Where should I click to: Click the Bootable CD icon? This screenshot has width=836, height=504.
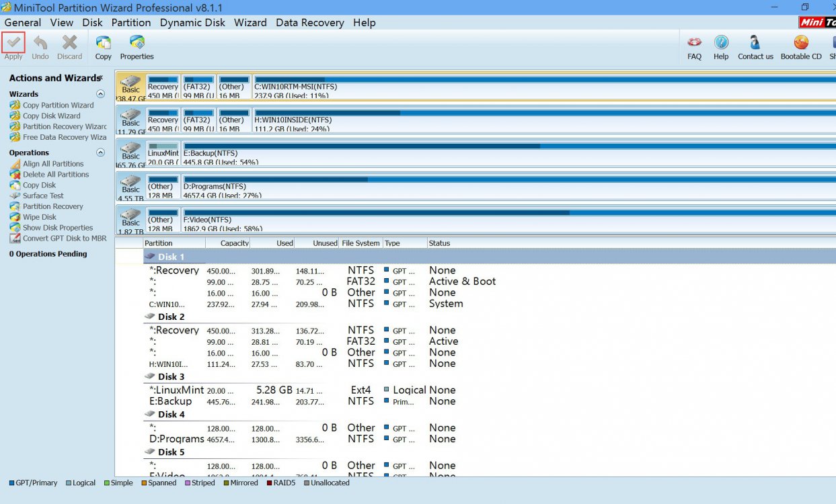pyautogui.click(x=801, y=42)
